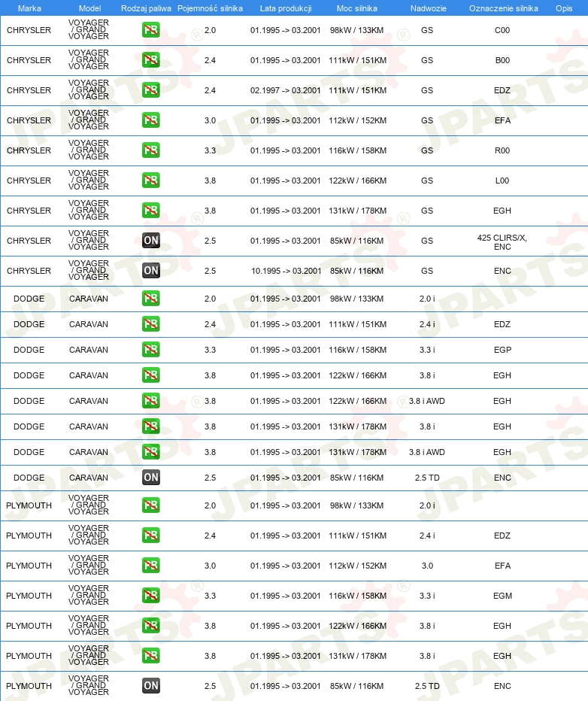Click the Marka column header
The image size is (588, 701).
(29, 8)
